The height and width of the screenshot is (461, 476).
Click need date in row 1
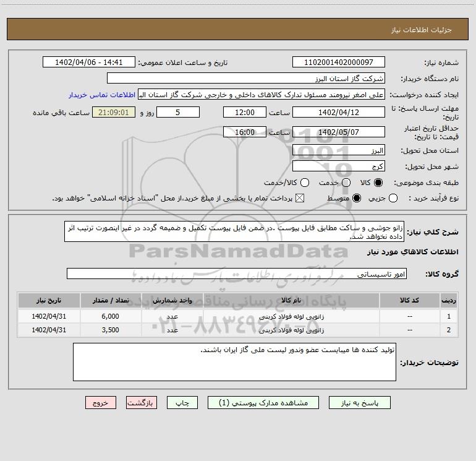tap(49, 316)
